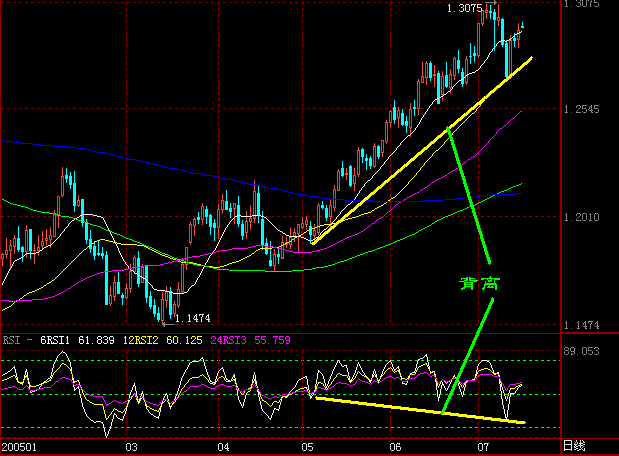Image resolution: width=619 pixels, height=456 pixels.
Task: Select the 24RSI3 indicator label
Action: pos(228,340)
